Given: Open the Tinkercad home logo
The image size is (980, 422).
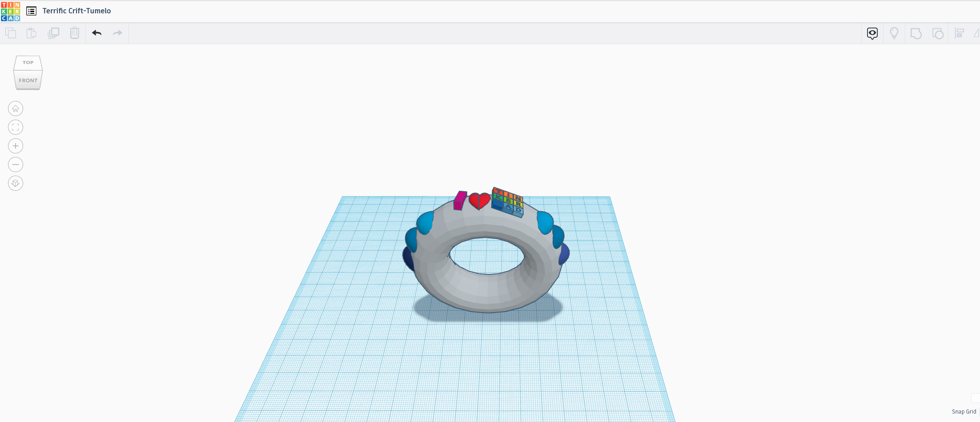Looking at the screenshot, I should click(11, 11).
